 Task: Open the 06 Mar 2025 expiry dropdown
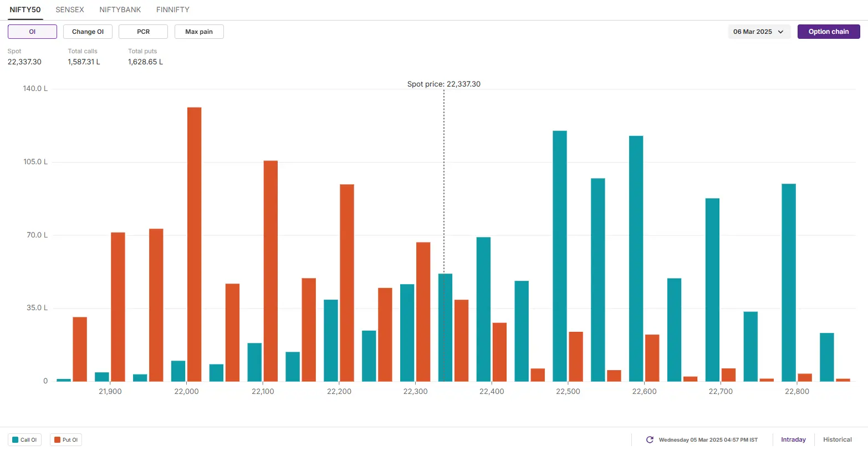(759, 32)
